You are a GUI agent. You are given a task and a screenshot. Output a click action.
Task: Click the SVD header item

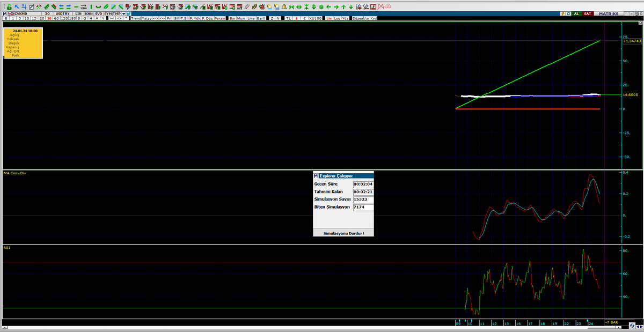click(98, 13)
